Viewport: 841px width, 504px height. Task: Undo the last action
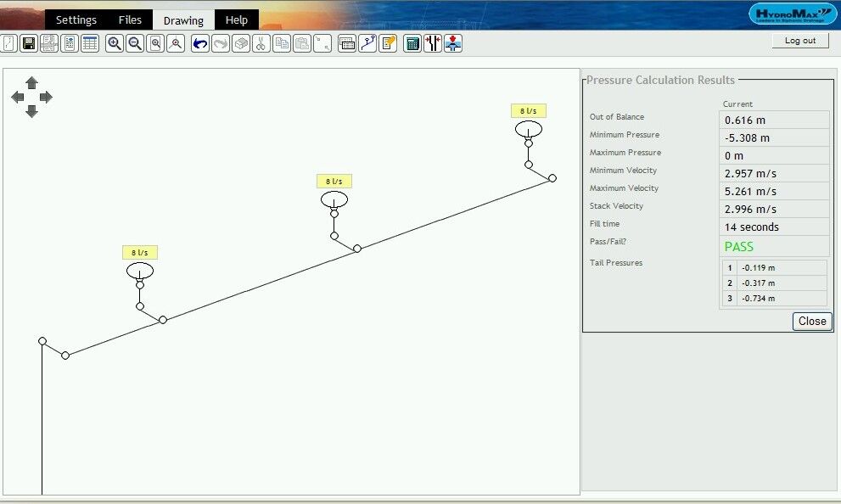(199, 43)
